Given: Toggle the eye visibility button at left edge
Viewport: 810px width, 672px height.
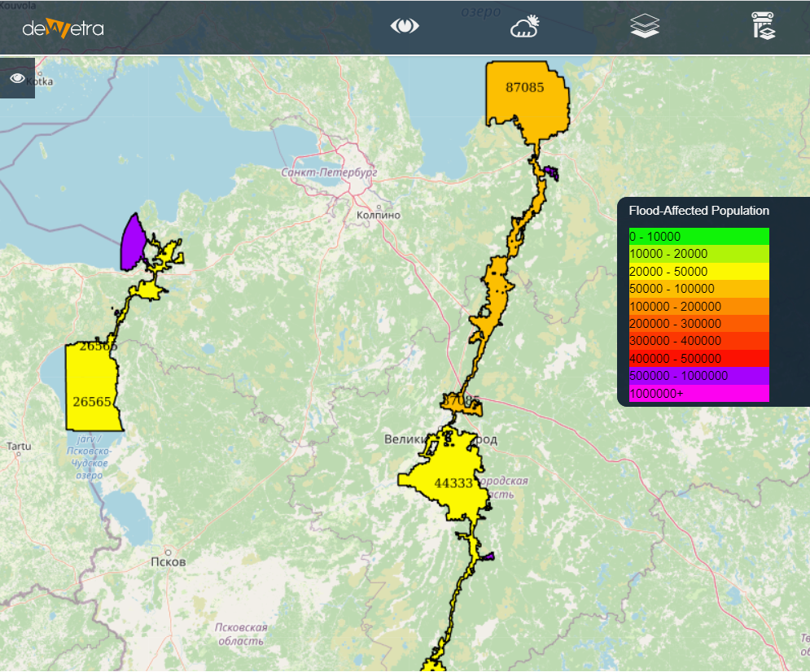Looking at the screenshot, I should [x=17, y=78].
